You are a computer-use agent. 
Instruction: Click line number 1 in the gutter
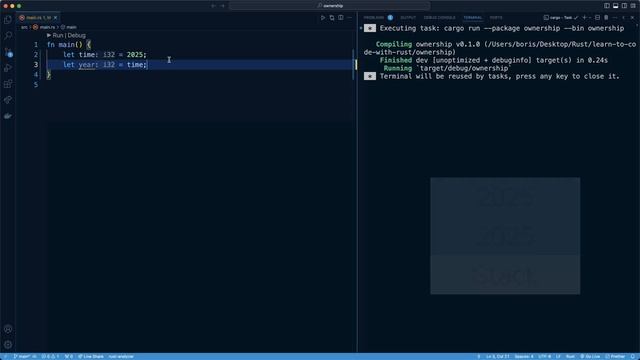[36, 44]
